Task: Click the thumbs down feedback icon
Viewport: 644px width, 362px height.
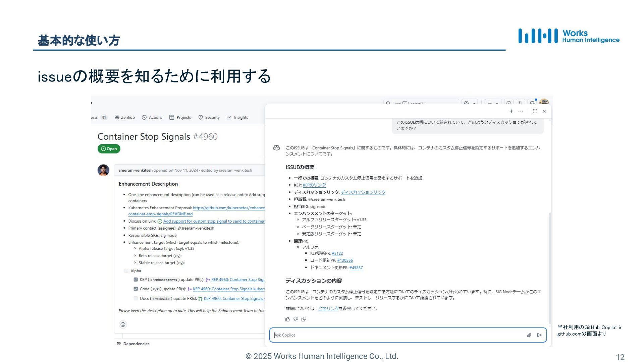Action: click(296, 319)
